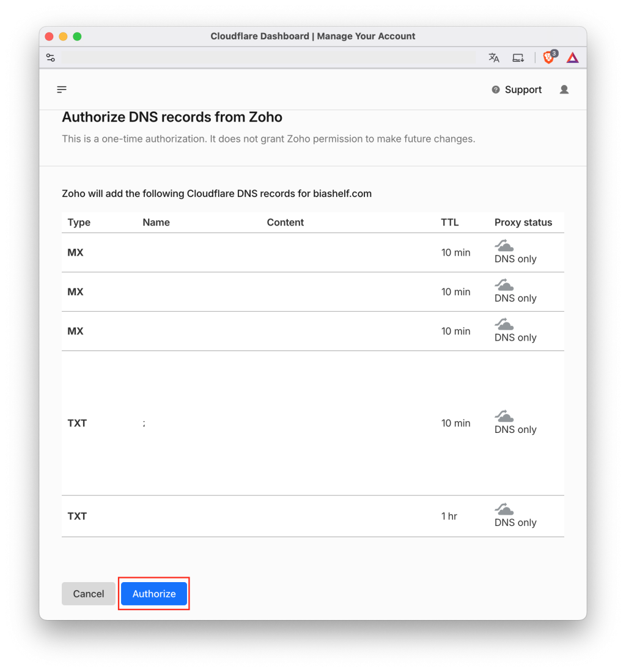This screenshot has width=626, height=672.
Task: Authorize the Zoho DNS records
Action: click(x=154, y=594)
